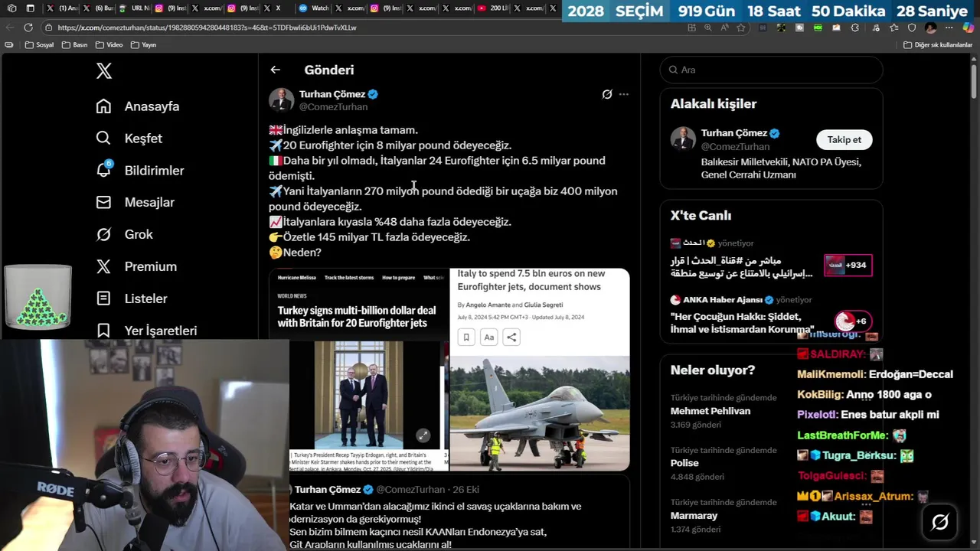Click the read aloud icon in the address bar
This screenshot has height=551, width=980.
point(724,28)
